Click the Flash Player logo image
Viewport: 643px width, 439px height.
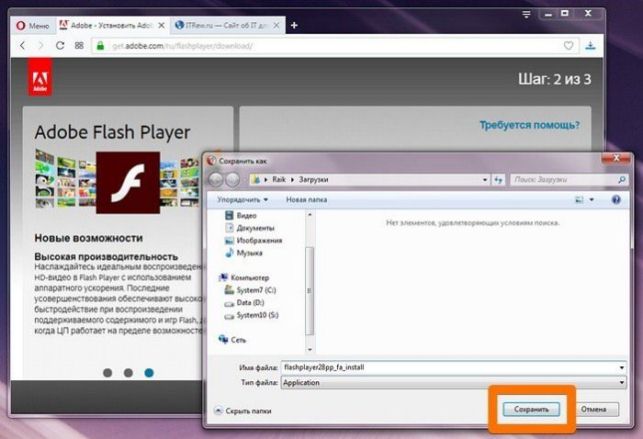pos(128,182)
